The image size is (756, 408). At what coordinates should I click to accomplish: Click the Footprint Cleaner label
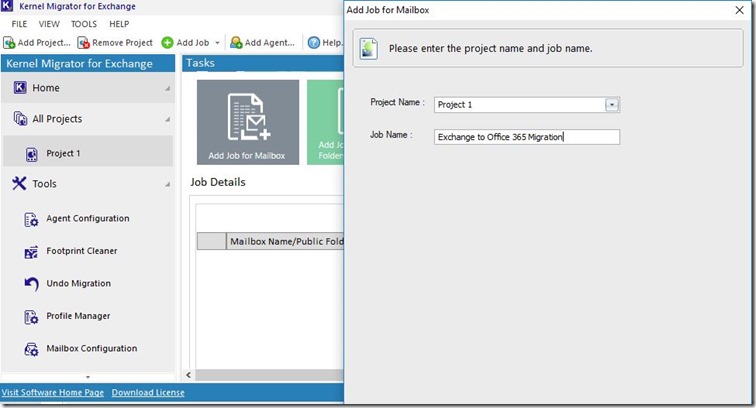point(82,251)
